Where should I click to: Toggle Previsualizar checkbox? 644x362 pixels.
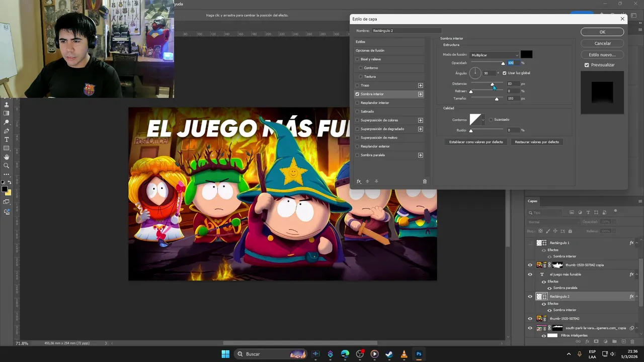click(587, 65)
